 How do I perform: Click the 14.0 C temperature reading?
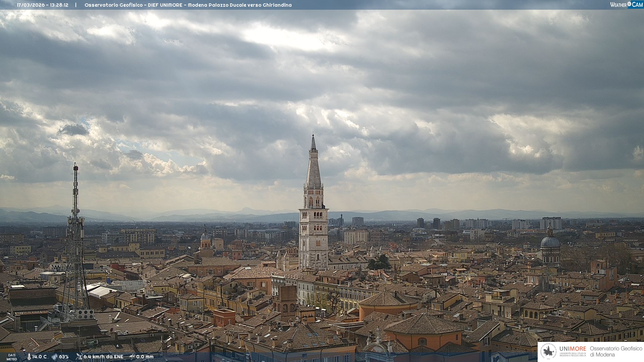[40, 357]
